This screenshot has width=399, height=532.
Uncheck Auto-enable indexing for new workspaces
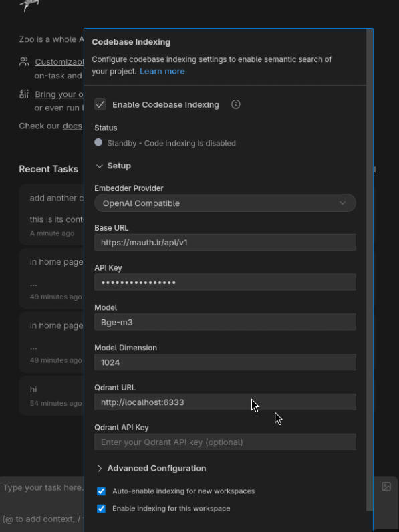(101, 491)
